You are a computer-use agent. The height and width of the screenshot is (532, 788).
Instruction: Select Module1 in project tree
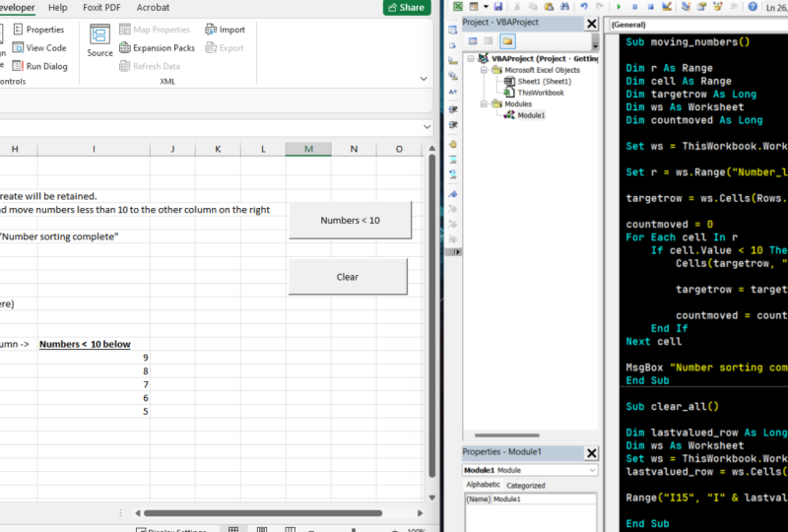[x=531, y=115]
